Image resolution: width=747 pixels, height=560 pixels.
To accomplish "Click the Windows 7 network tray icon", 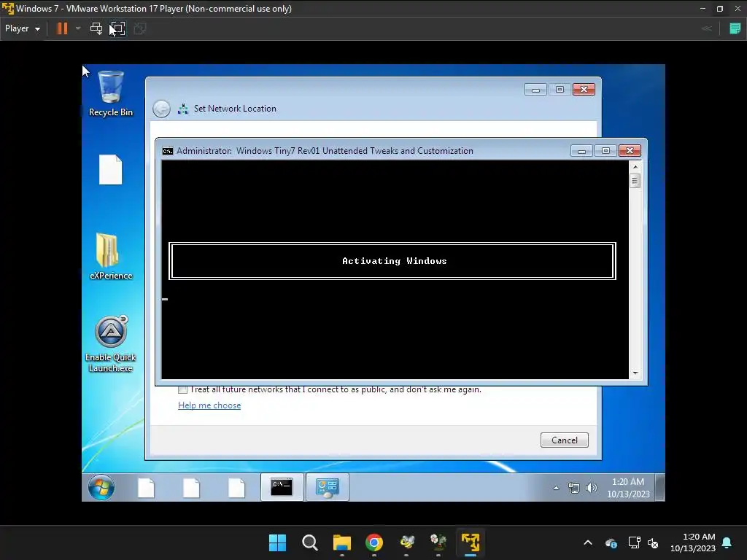I will (574, 488).
